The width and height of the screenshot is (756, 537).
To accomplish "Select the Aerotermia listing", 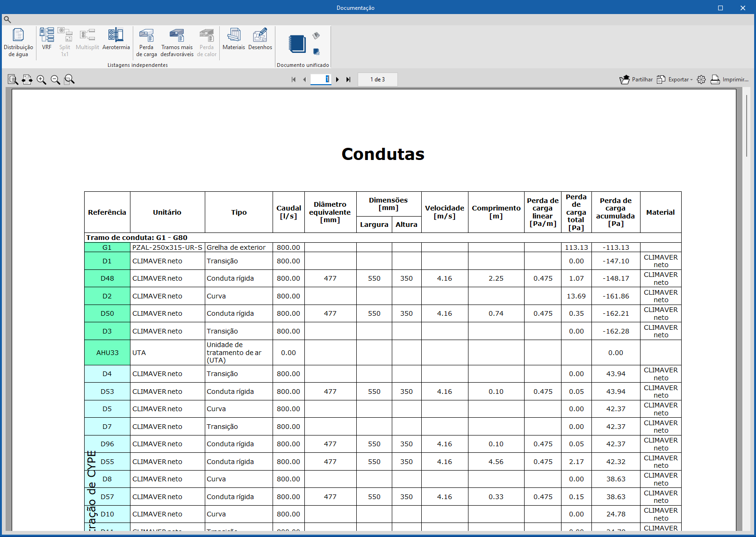I will point(116,39).
